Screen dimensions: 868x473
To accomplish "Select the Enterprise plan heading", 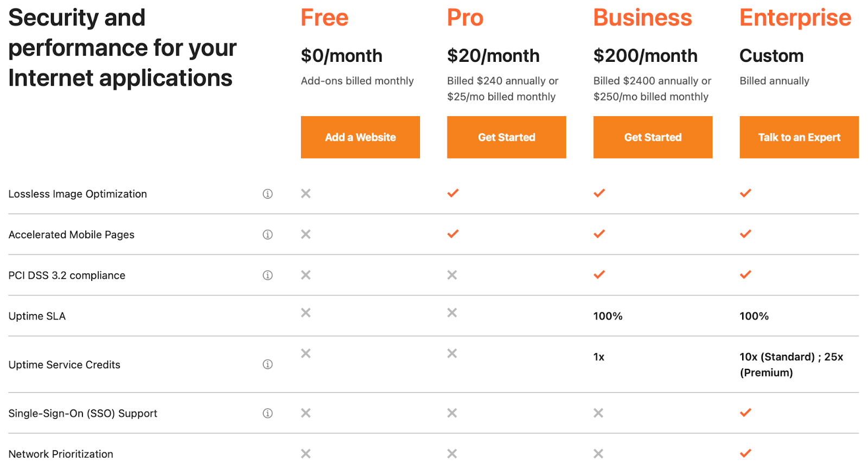I will point(795,17).
